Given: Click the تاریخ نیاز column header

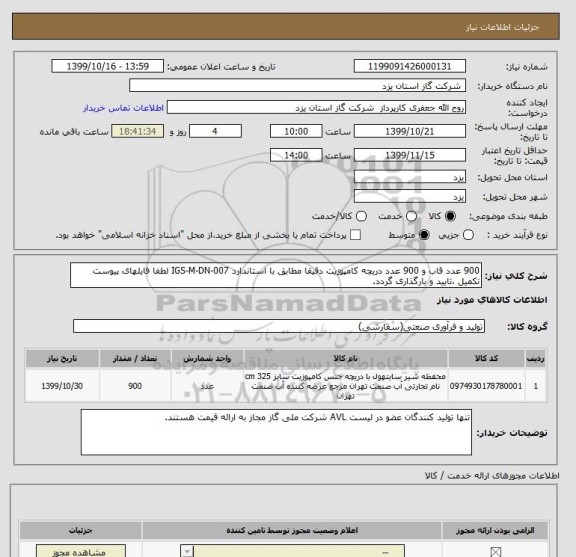Looking at the screenshot, I should click(x=62, y=359).
